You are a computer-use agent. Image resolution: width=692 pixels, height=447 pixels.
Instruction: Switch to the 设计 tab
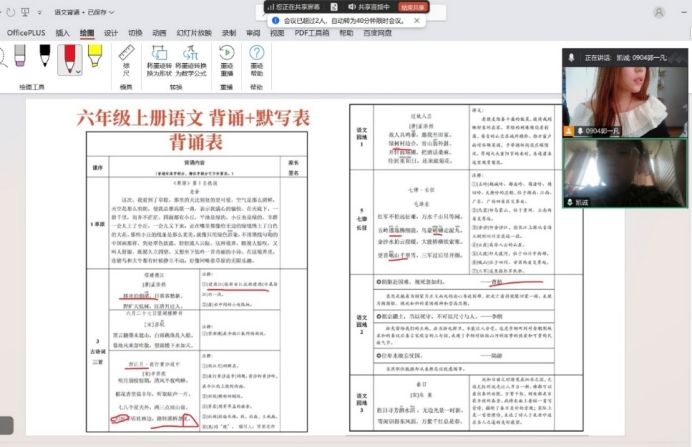pos(111,33)
